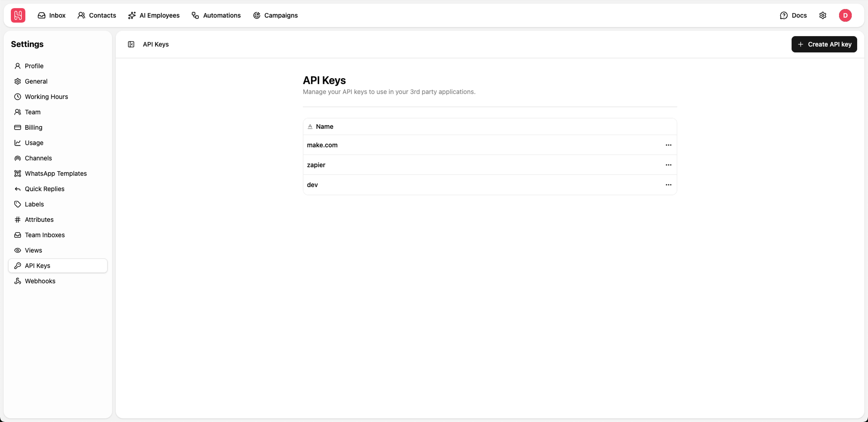Click your profile avatar in the top right
Viewport: 868px width, 422px height.
click(x=846, y=15)
